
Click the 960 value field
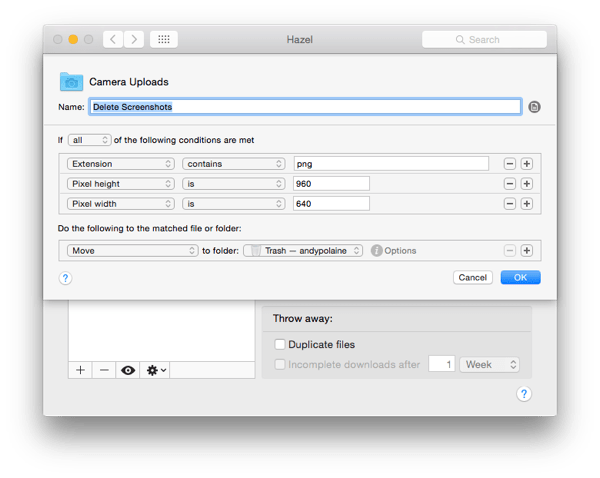331,184
